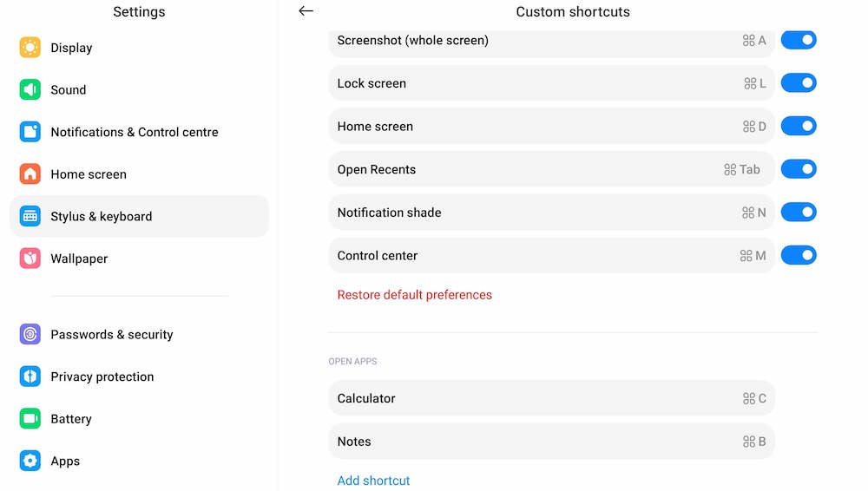Screen dimensions: 868x491
Task: Click the orange Home screen icon
Action: (30, 173)
